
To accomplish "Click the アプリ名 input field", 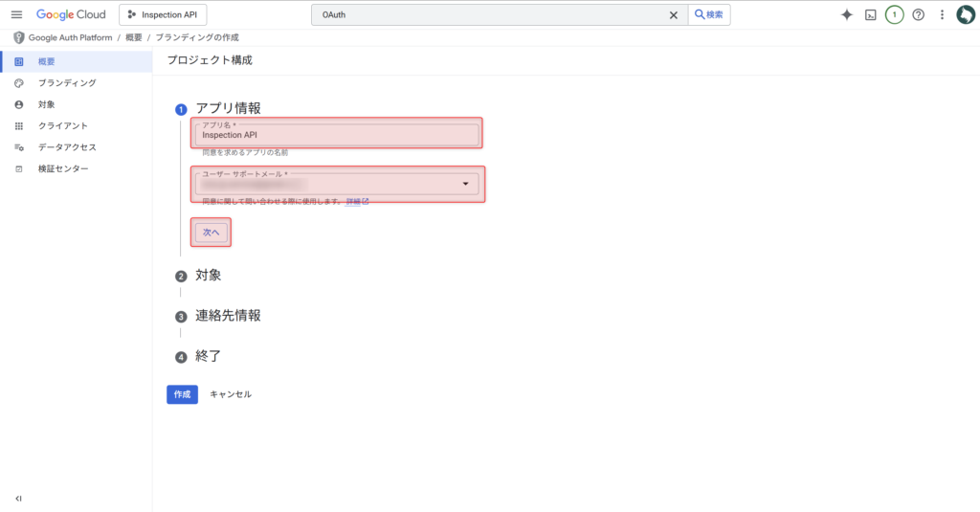I will tap(336, 135).
